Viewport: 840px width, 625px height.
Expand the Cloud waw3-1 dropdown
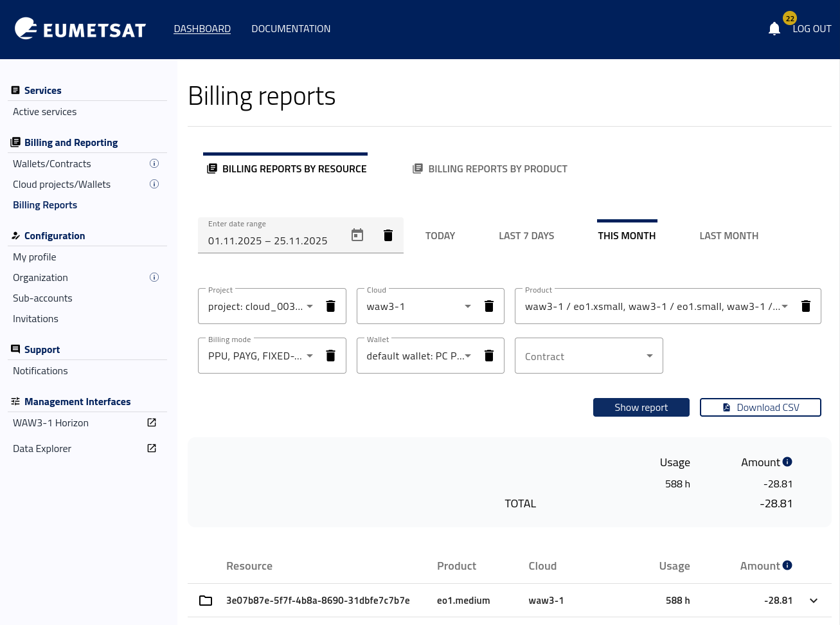[x=468, y=306]
